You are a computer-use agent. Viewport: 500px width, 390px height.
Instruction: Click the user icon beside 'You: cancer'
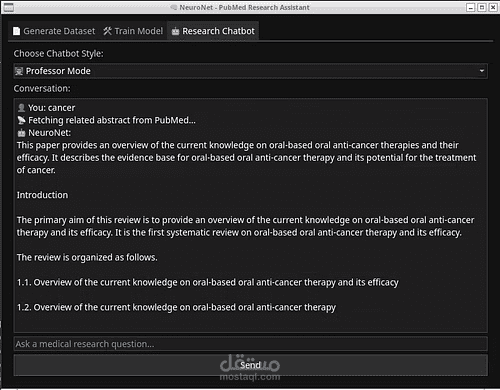(x=21, y=108)
